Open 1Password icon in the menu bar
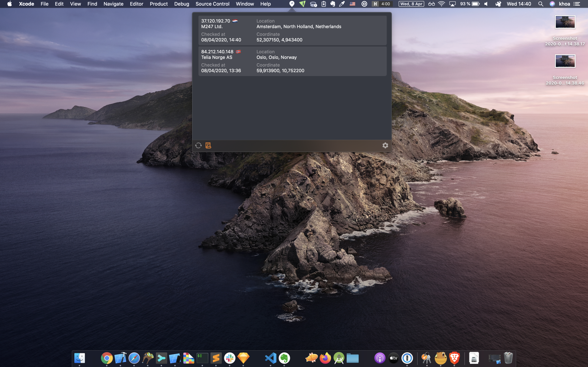Viewport: 588px width, 367px height. tap(364, 4)
